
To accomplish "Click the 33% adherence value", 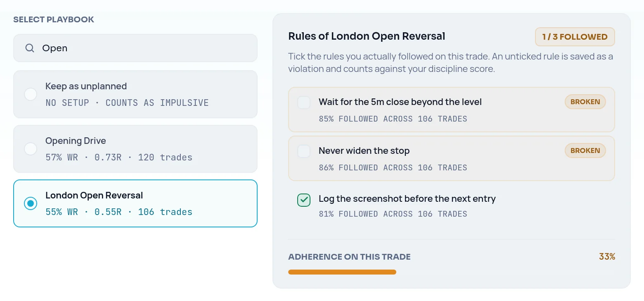I will (x=607, y=257).
